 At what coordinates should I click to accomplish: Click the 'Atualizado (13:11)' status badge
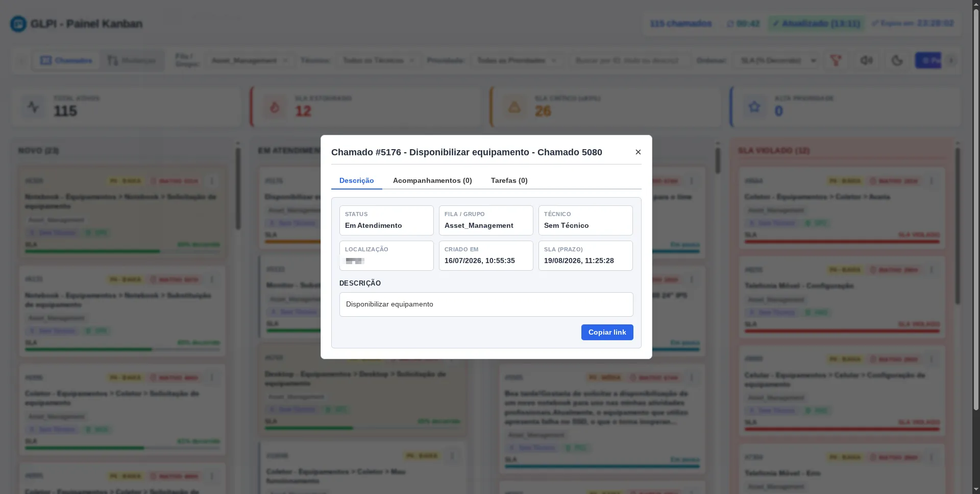(816, 23)
